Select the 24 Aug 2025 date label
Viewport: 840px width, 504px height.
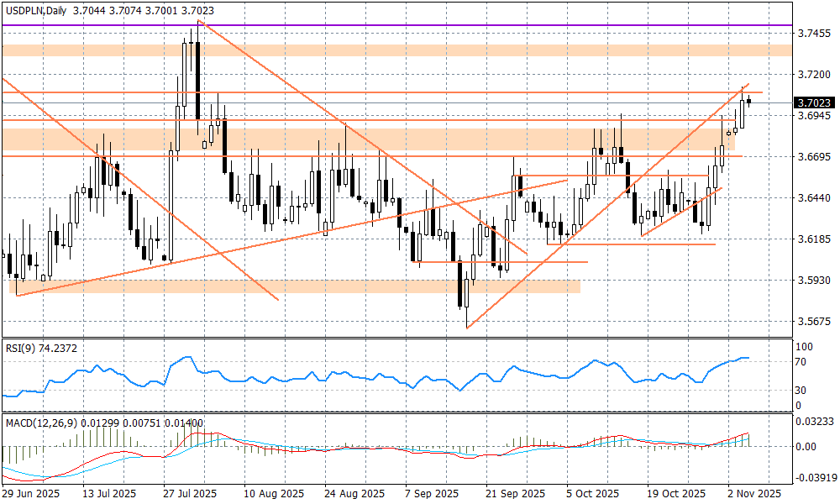point(353,494)
